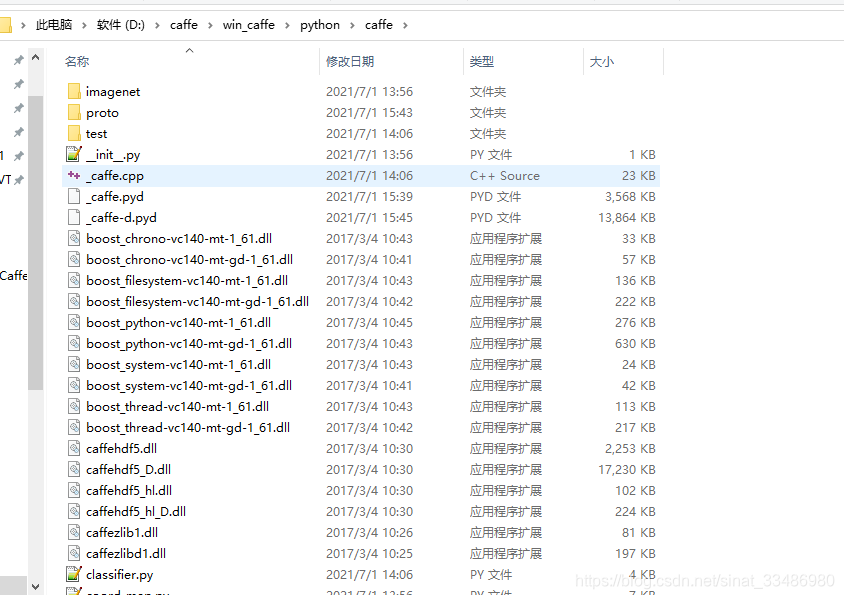
Task: Select the _caffe.cpp file name
Action: [115, 176]
